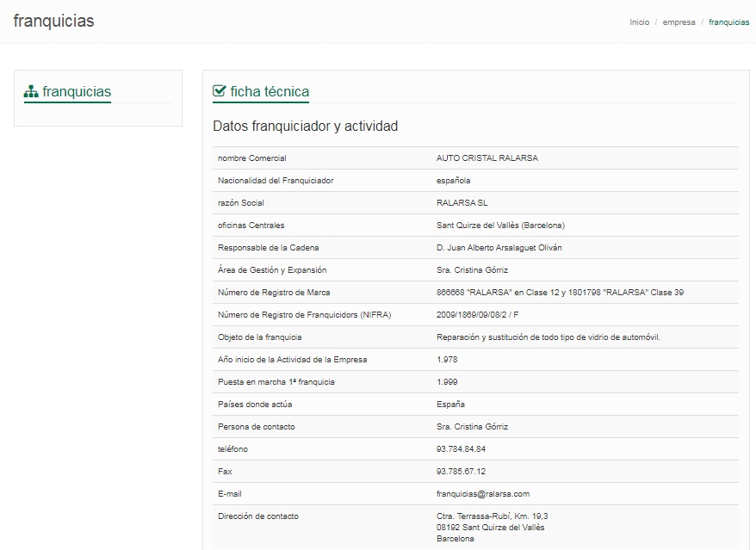Screen dimensions: 756x550
Task: Select the franquicias breadcrumb item
Action: 729,22
